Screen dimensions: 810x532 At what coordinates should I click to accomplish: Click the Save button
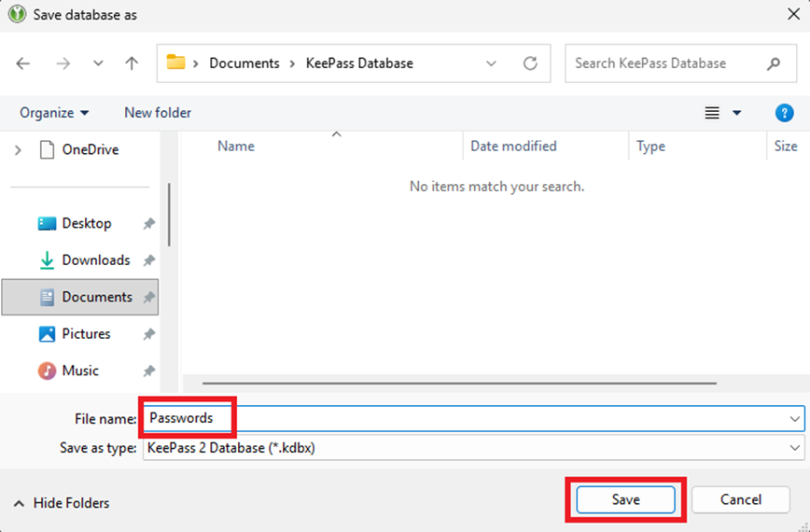[625, 499]
